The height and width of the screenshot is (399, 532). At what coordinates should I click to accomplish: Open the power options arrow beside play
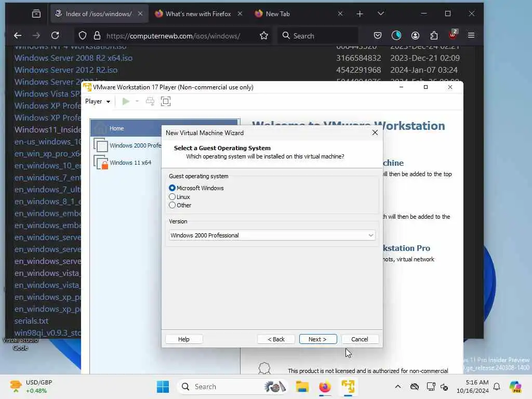click(x=137, y=101)
